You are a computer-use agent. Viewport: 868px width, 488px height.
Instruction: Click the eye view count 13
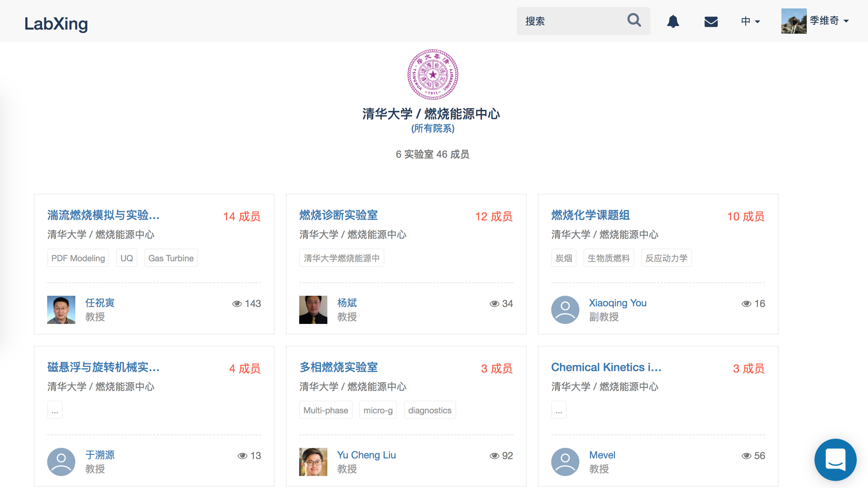pyautogui.click(x=249, y=456)
